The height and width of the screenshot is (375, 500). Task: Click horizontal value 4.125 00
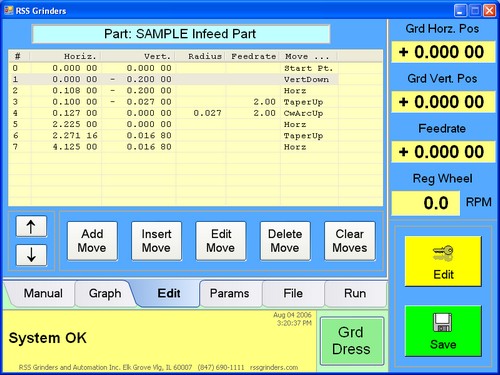(x=75, y=147)
